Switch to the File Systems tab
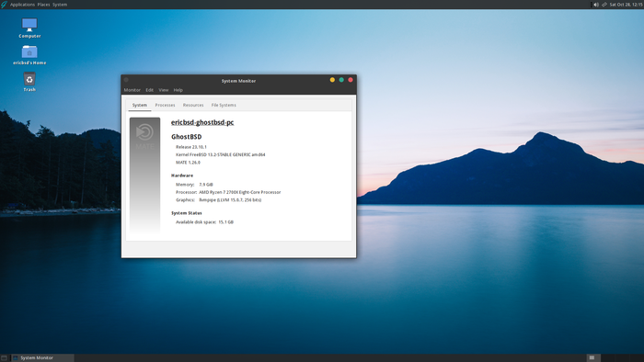 pos(224,105)
